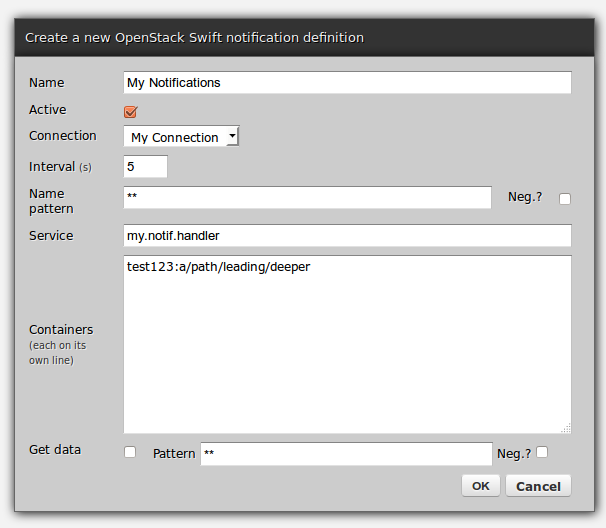
Task: Click the Active label text
Action: [x=48, y=110]
